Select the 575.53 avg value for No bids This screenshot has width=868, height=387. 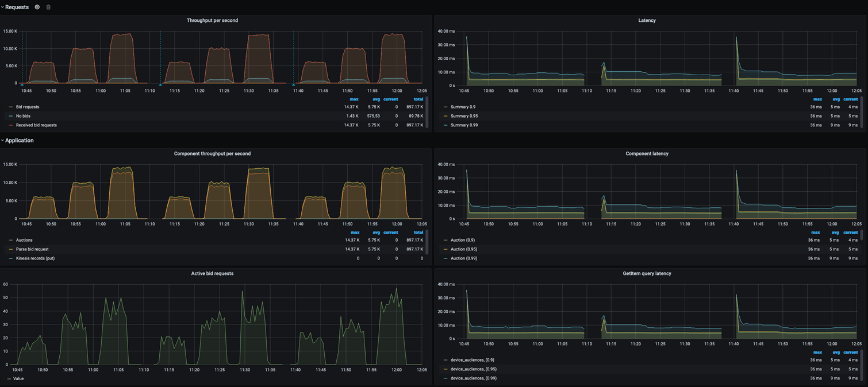(374, 116)
